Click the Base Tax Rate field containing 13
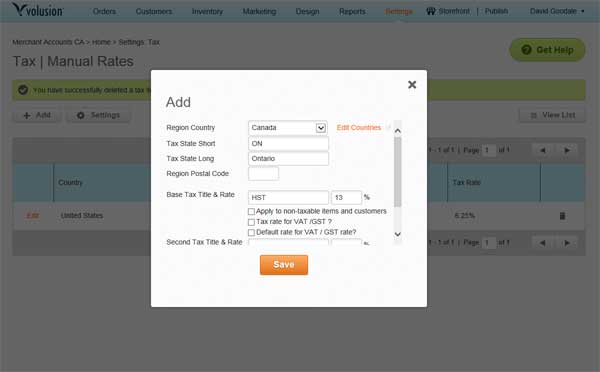Viewport: 600px width, 372px height. pos(346,197)
